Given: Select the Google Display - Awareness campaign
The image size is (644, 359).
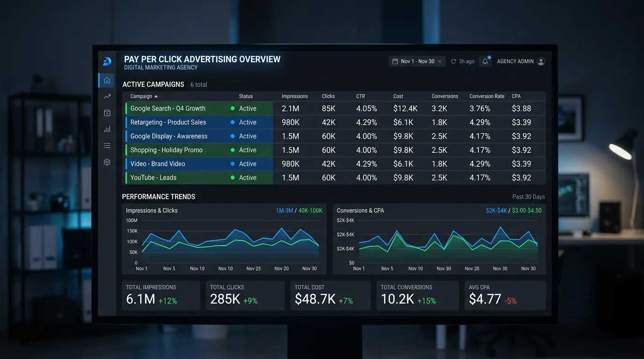Looking at the screenshot, I should tap(168, 136).
